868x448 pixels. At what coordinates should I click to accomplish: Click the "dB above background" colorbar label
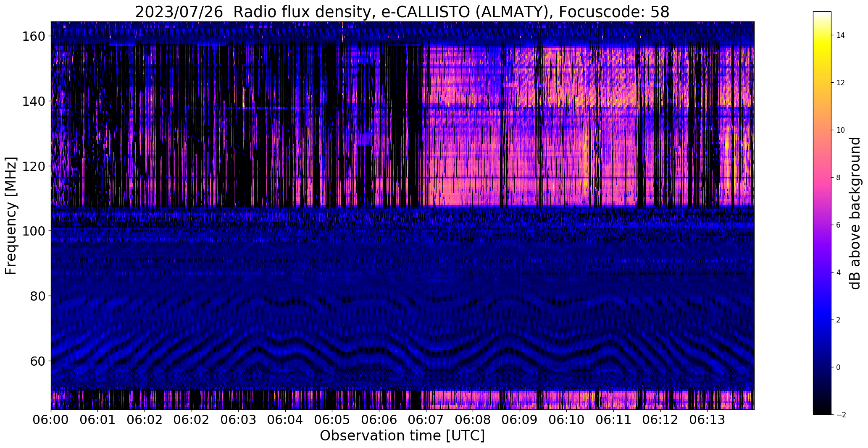[855, 213]
